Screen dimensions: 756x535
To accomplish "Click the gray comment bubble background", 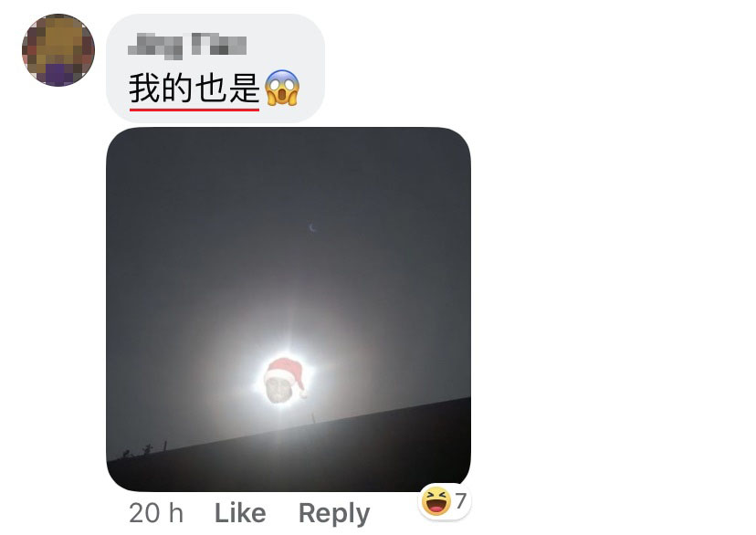I will (x=215, y=68).
